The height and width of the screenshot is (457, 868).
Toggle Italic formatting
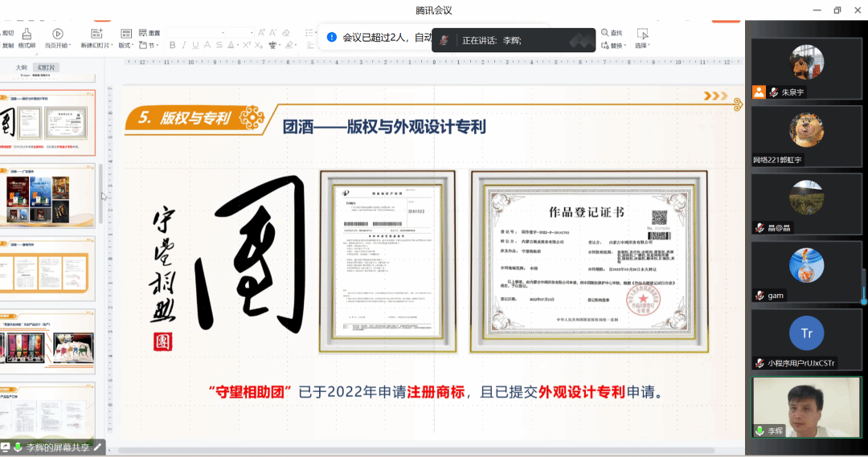[x=184, y=45]
